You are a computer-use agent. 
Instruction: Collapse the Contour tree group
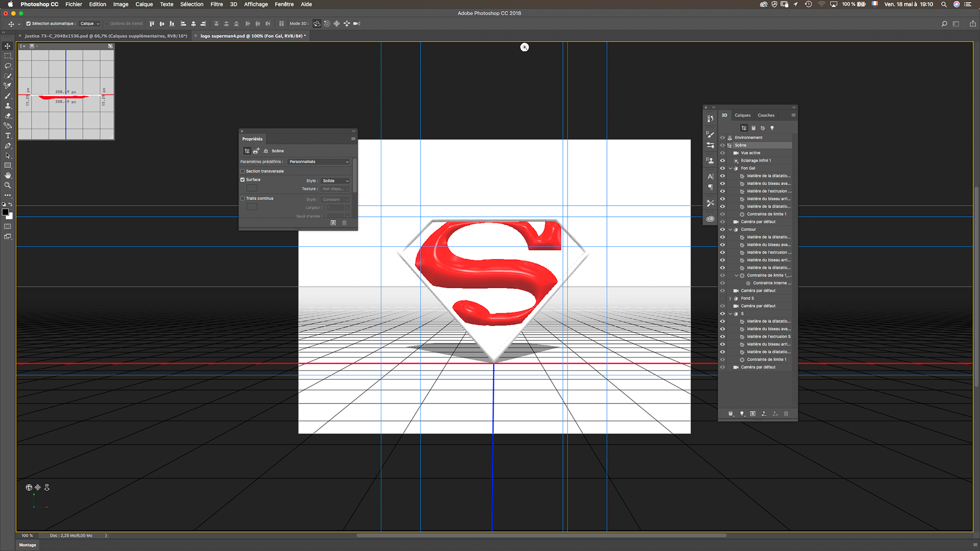click(x=730, y=230)
